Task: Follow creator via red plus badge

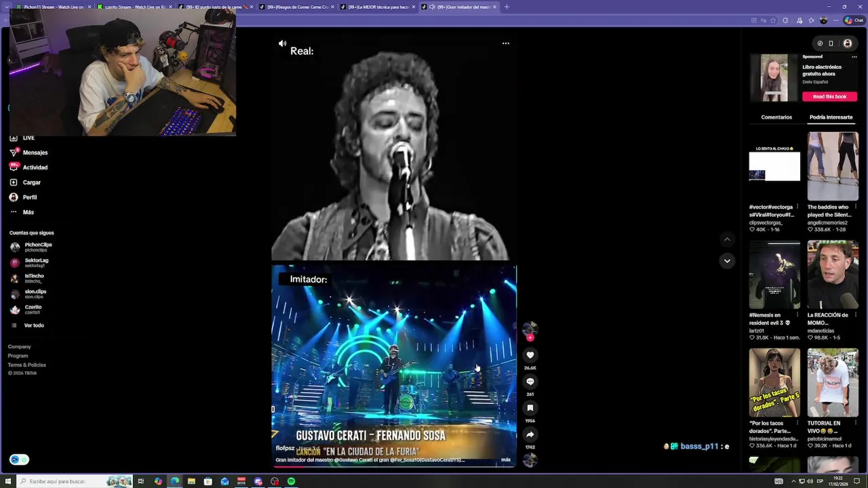Action: [x=530, y=338]
